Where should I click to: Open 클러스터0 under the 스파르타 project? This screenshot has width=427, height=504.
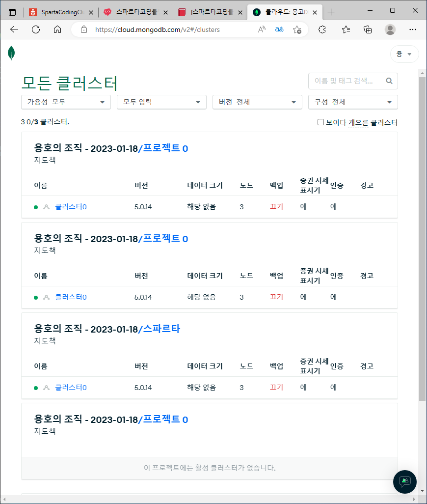coord(71,387)
